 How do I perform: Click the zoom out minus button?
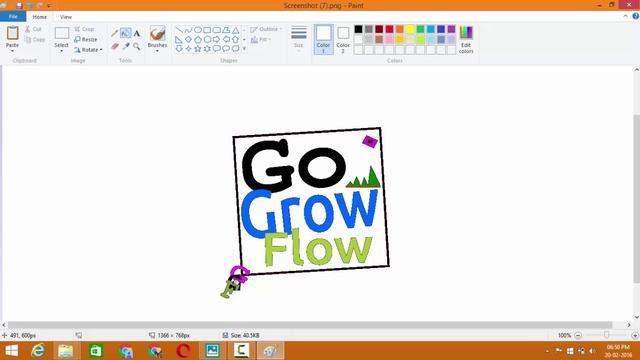pos(578,336)
